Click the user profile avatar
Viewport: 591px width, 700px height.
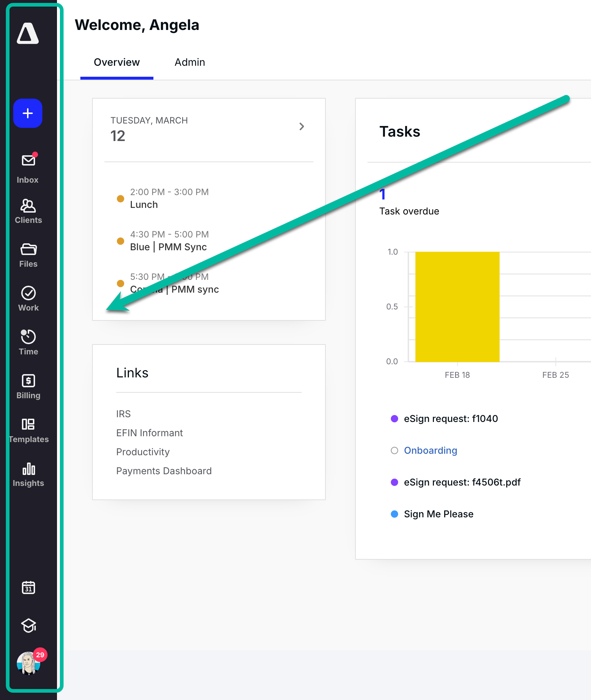tap(28, 663)
